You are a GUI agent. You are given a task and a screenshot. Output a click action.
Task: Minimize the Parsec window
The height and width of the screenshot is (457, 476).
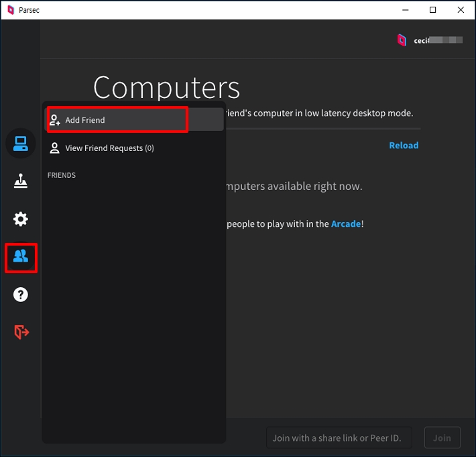tap(405, 9)
